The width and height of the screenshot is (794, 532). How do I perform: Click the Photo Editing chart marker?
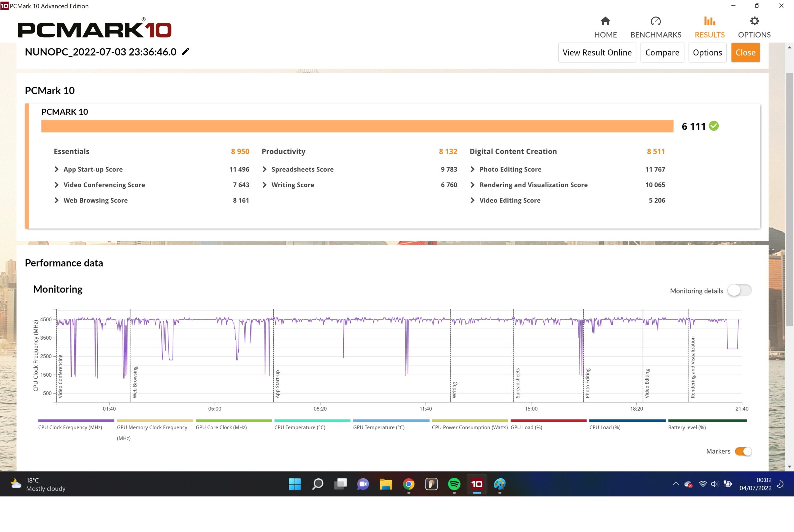(587, 383)
